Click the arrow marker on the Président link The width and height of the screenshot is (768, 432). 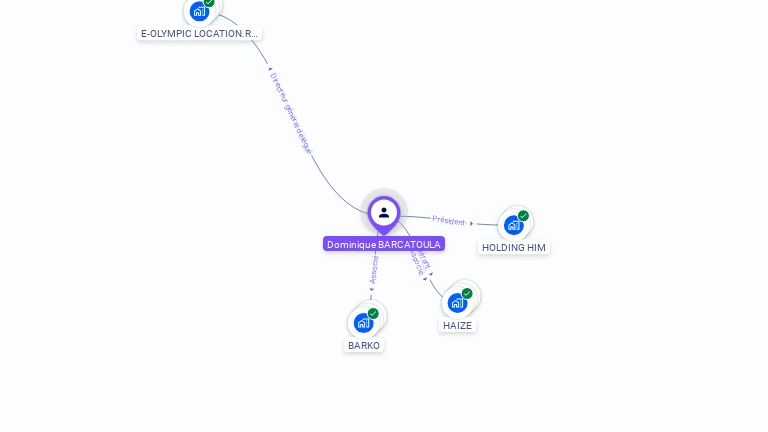click(471, 223)
